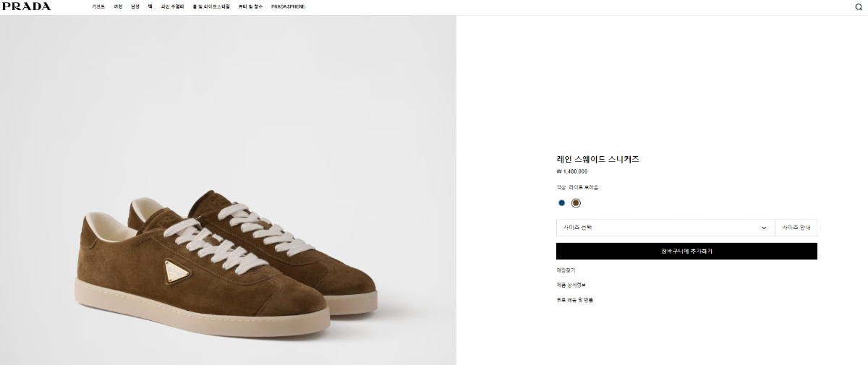Expand 제품 상세정보 product details

point(571,285)
